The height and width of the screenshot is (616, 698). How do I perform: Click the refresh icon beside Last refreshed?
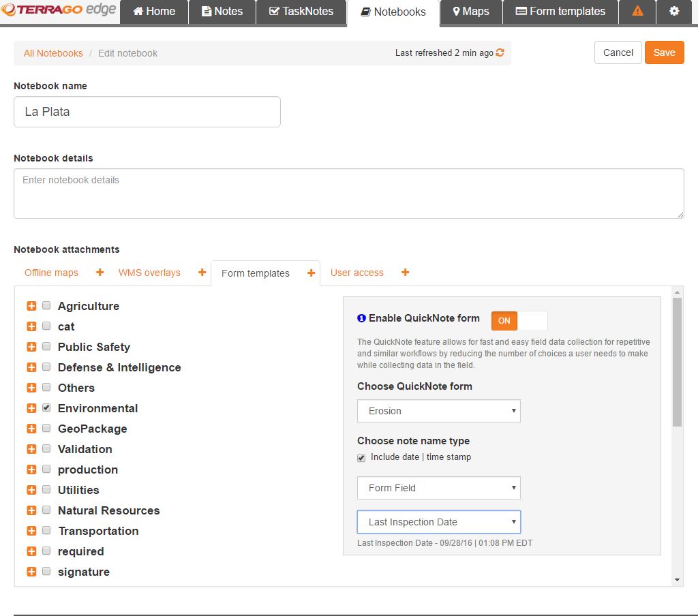click(500, 52)
